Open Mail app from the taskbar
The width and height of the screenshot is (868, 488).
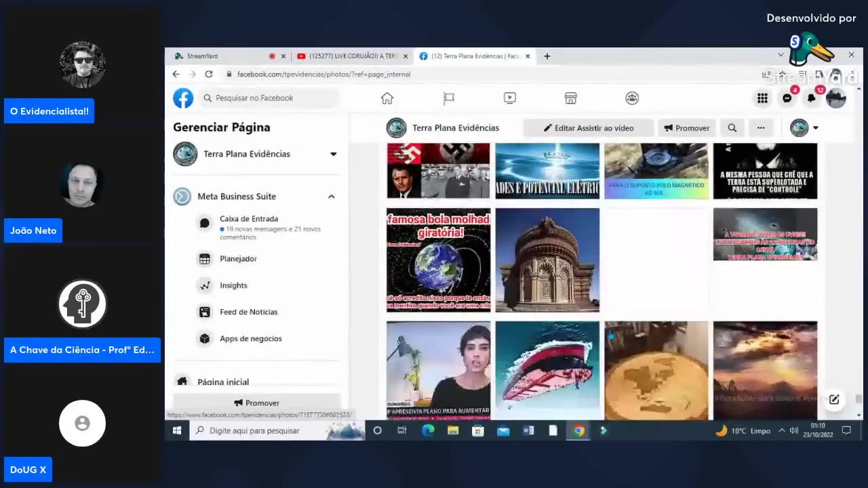tap(503, 430)
